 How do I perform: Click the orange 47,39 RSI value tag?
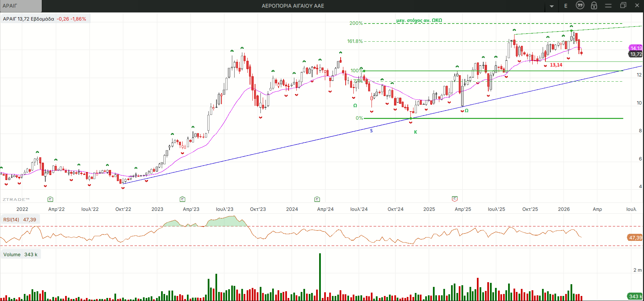click(635, 238)
